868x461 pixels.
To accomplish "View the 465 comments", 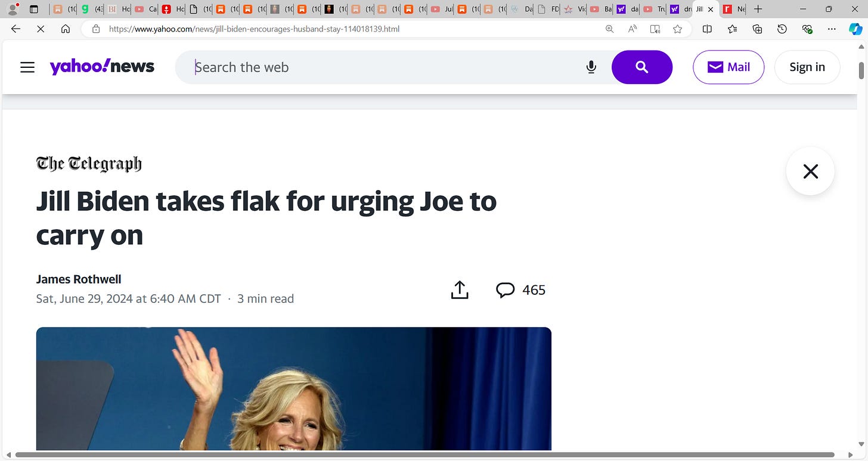I will (521, 290).
